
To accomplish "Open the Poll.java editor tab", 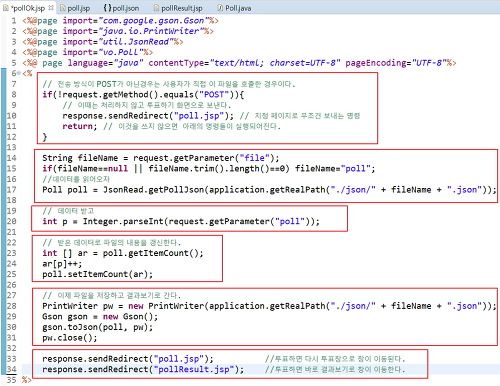I will click(235, 8).
